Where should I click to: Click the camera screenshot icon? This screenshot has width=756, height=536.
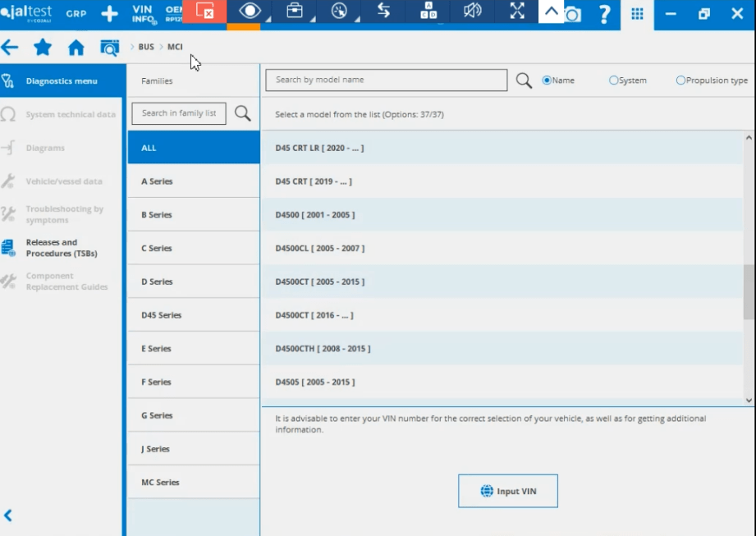pos(573,15)
